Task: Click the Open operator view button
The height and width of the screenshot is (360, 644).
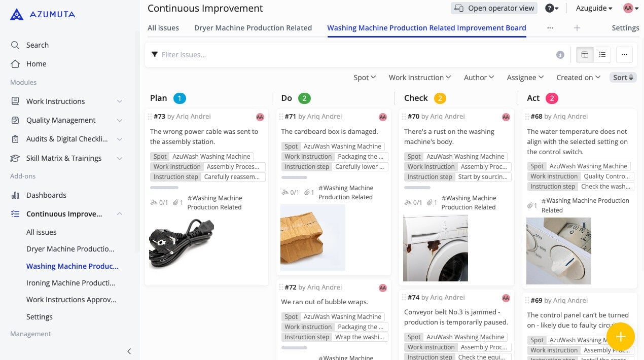Action: [x=494, y=8]
